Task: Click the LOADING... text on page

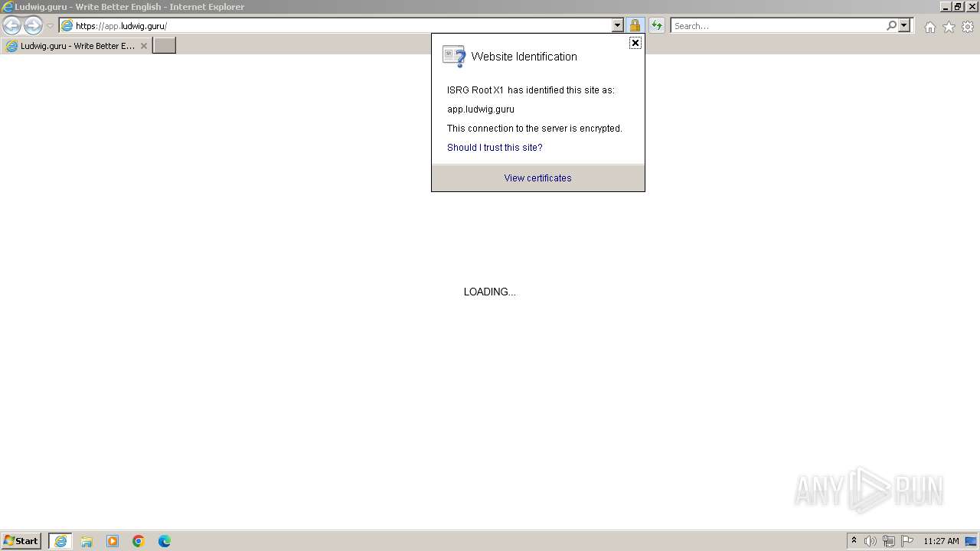Action: point(490,292)
